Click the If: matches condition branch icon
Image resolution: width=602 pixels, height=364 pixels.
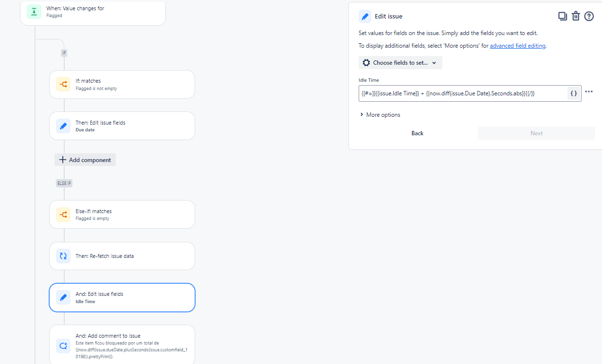pyautogui.click(x=63, y=85)
